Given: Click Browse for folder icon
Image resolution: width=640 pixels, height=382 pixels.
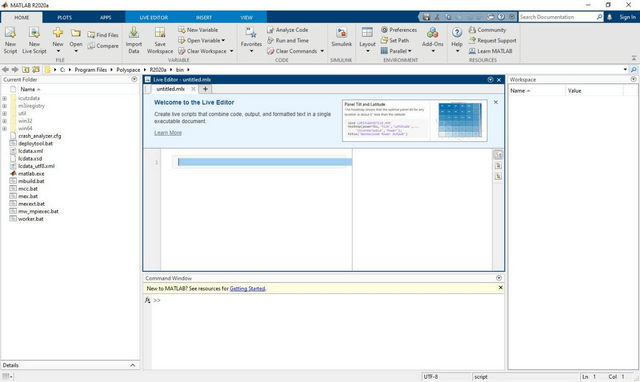Looking at the screenshot, I should (36, 70).
